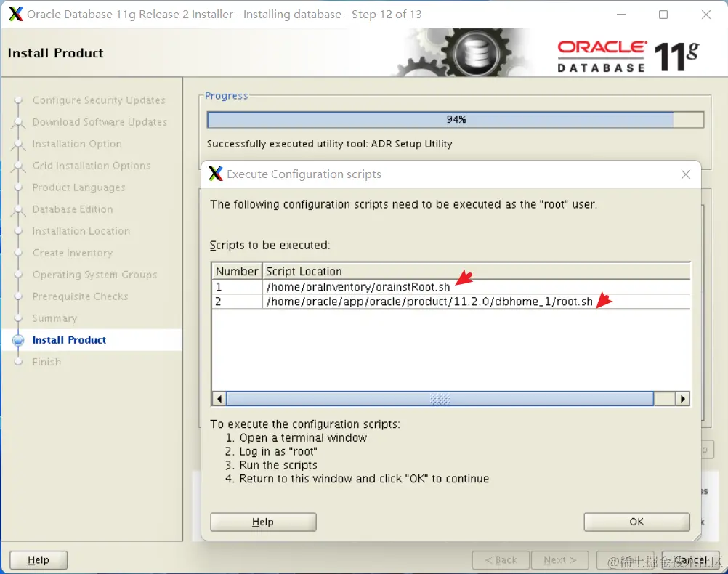Close the Execute Configuration scripts dialog
728x574 pixels.
[x=685, y=174]
